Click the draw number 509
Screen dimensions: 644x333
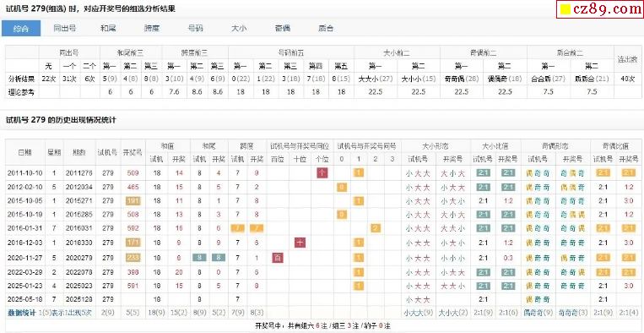(133, 173)
